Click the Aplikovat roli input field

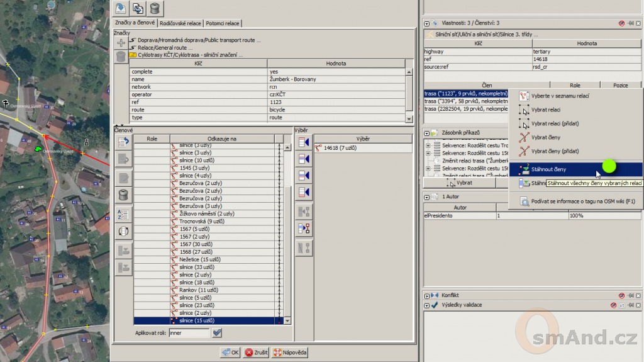pyautogui.click(x=189, y=333)
